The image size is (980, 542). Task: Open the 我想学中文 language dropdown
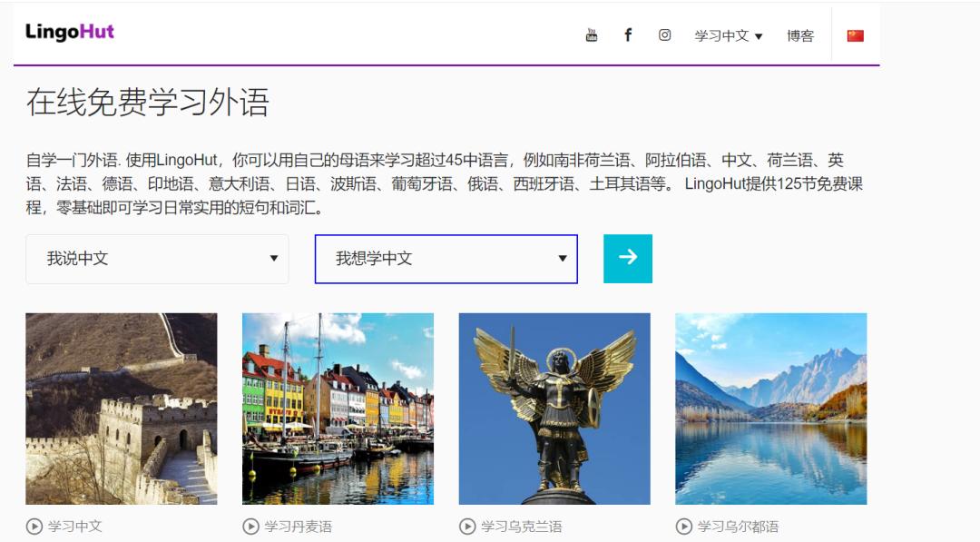pyautogui.click(x=446, y=258)
